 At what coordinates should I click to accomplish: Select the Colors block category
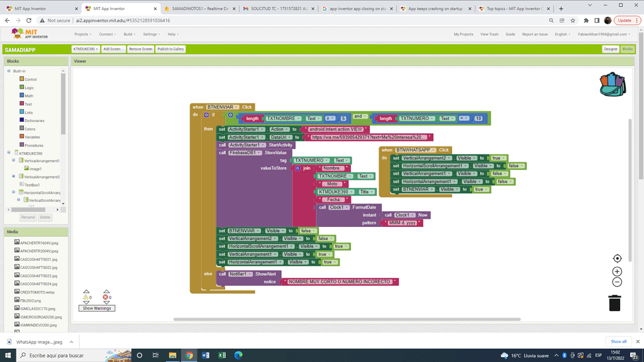point(30,129)
